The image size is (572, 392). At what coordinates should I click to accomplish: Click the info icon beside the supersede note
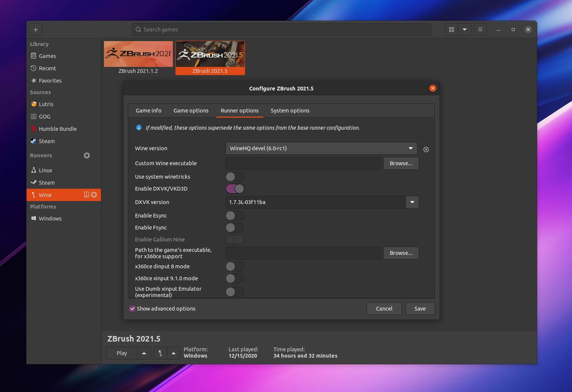click(139, 127)
